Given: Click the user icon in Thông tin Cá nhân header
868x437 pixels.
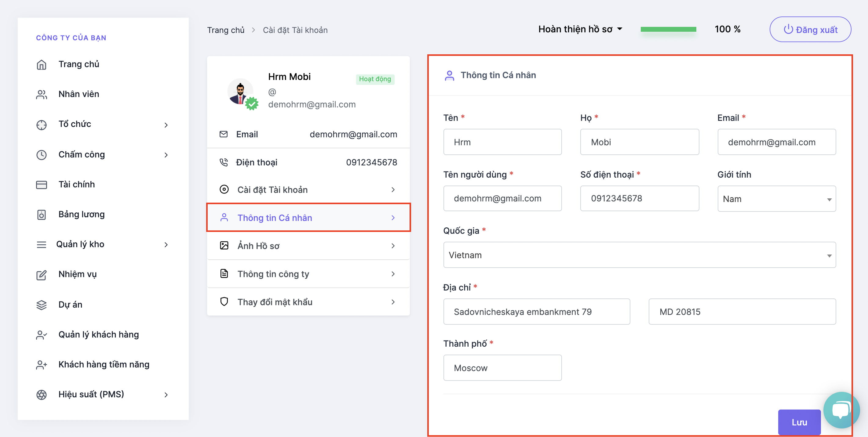Looking at the screenshot, I should pyautogui.click(x=449, y=75).
